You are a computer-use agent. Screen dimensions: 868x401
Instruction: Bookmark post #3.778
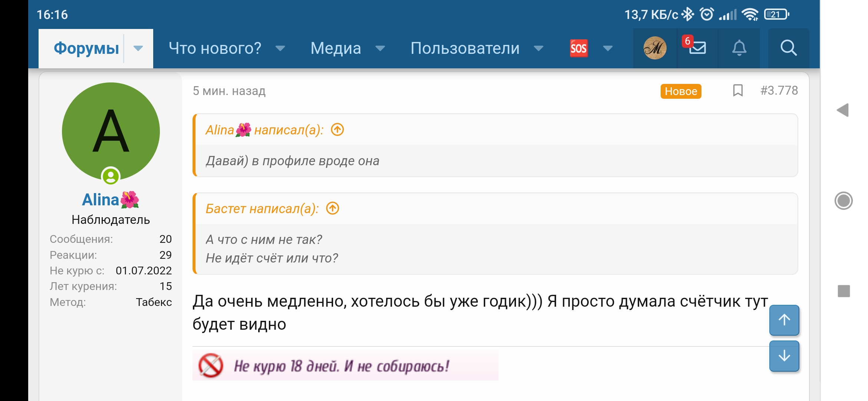738,91
